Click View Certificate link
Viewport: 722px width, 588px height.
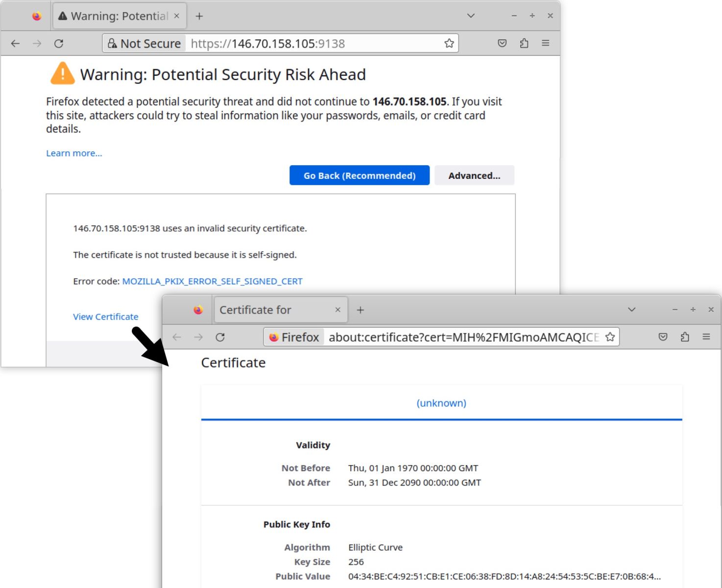(x=106, y=317)
